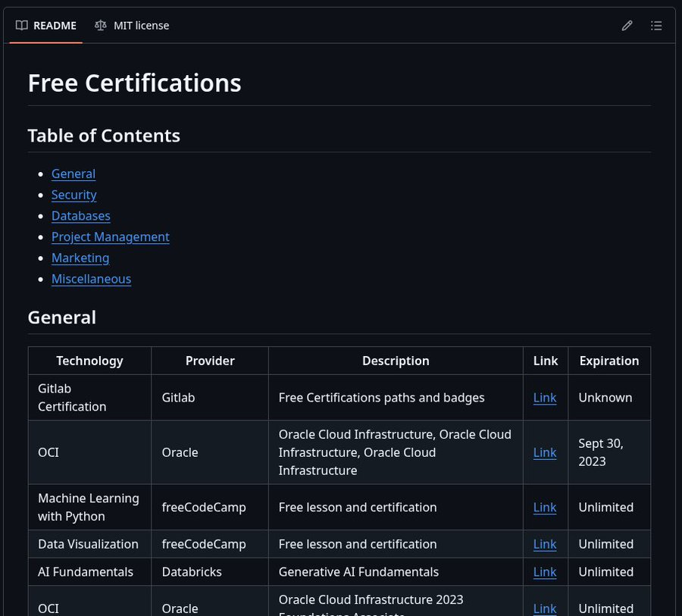Open the Miscellaneous link
Viewport: 682px width, 616px height.
pos(91,279)
